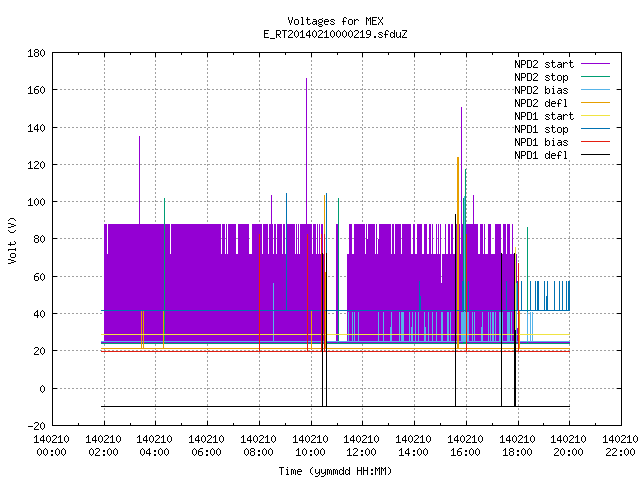The image size is (640, 480).
Task: Click the x-axis tick label 140210 22:00
Action: pyautogui.click(x=620, y=446)
